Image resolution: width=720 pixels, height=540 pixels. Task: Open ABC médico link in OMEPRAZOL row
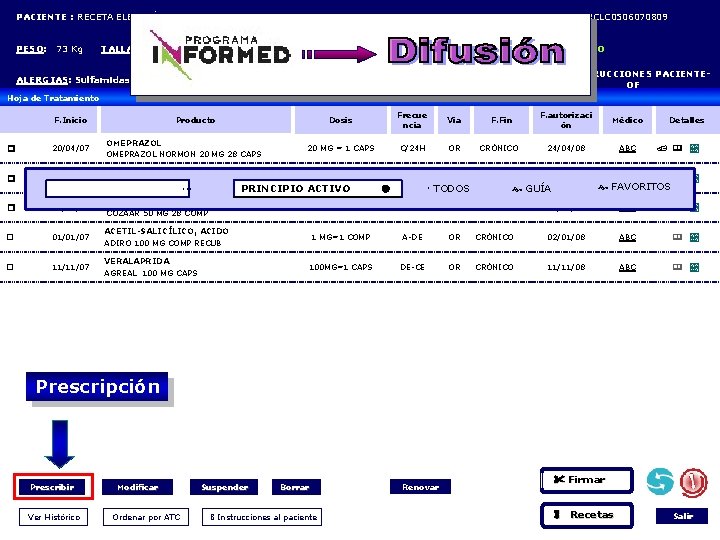tap(627, 148)
